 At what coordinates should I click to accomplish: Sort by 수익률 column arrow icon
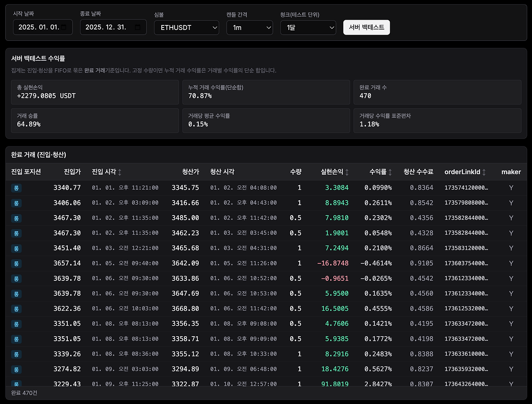coord(390,172)
